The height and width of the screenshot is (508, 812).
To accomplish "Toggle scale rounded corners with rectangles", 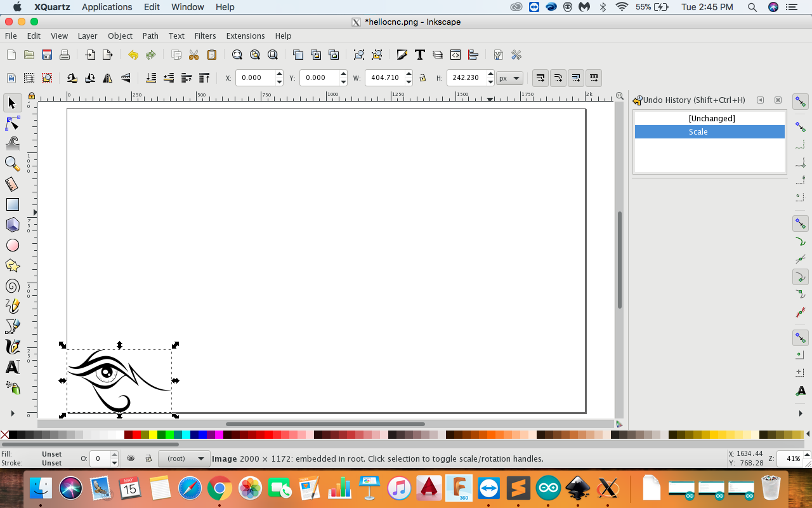I will pos(558,78).
